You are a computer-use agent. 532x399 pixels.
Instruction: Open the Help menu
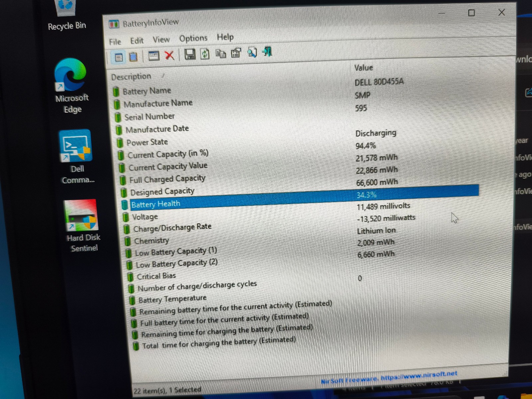pos(225,37)
